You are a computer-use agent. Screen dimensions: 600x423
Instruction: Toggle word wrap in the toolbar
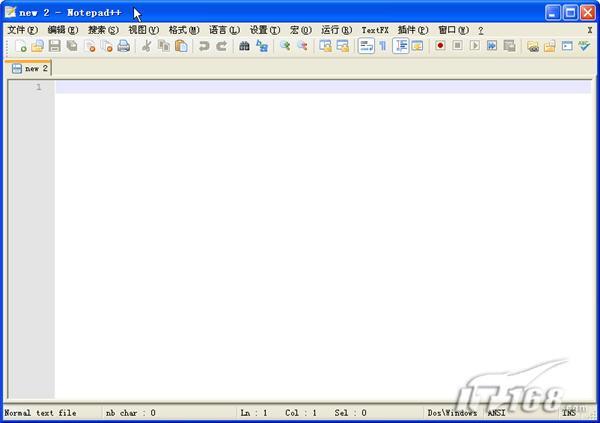[366, 46]
